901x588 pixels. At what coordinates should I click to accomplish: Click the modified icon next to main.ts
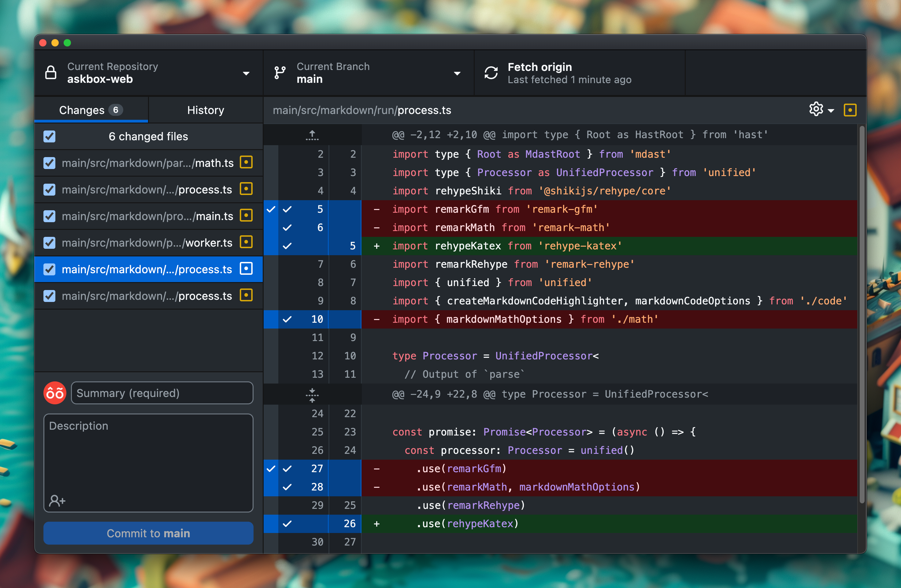(246, 216)
